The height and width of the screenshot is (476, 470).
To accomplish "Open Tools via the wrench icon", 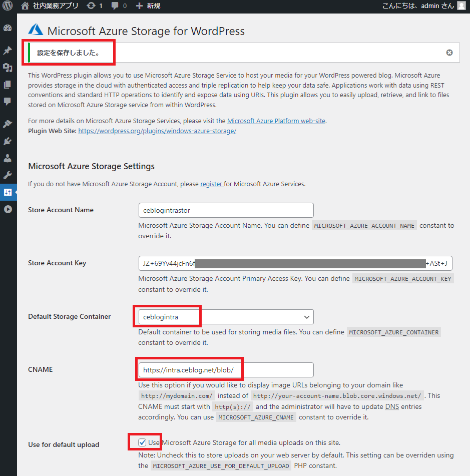I will [8, 175].
